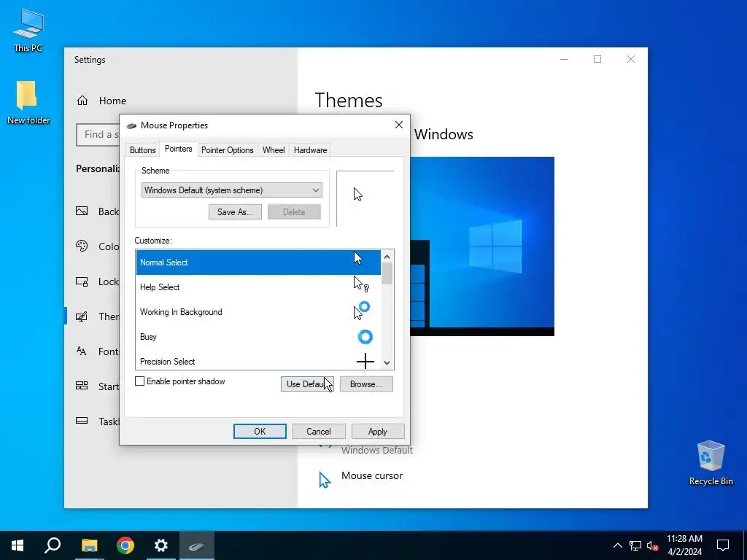The width and height of the screenshot is (747, 560).
Task: Click the Customize list scrollbar thumb
Action: tap(387, 273)
